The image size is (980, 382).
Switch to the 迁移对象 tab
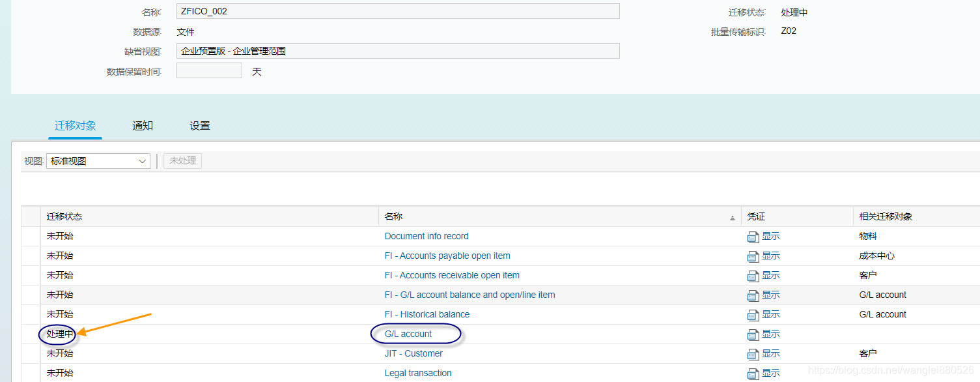[76, 126]
